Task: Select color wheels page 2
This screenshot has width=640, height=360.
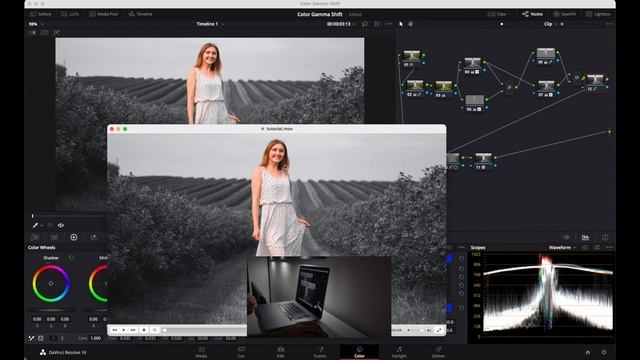Action: 62,338
